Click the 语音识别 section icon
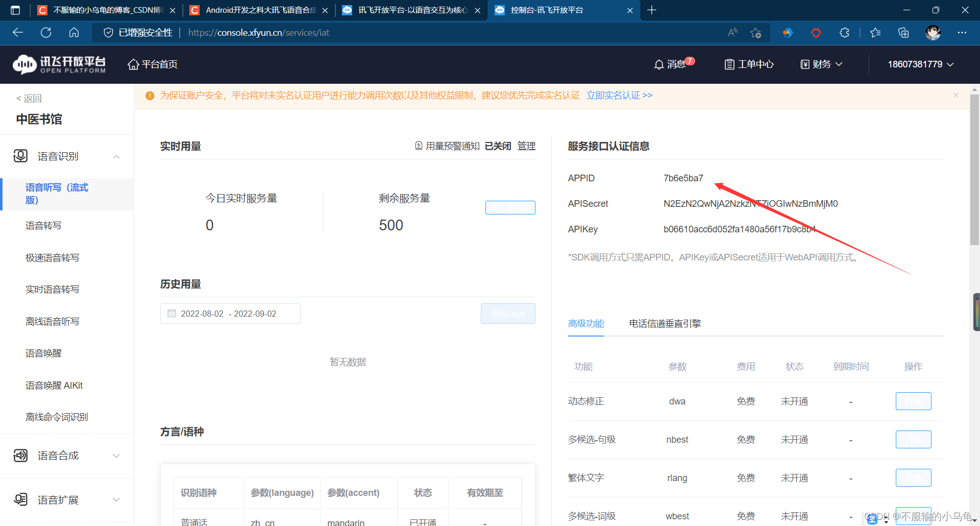 20,156
